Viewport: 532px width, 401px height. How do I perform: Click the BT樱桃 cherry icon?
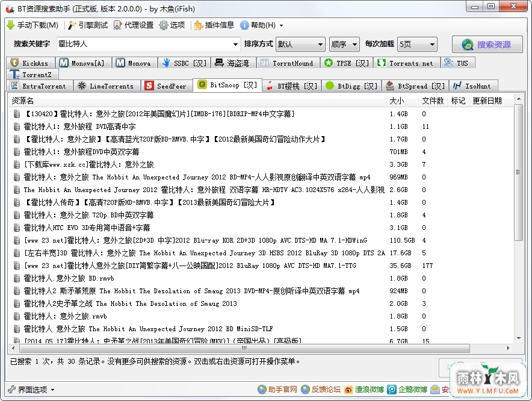(270, 86)
